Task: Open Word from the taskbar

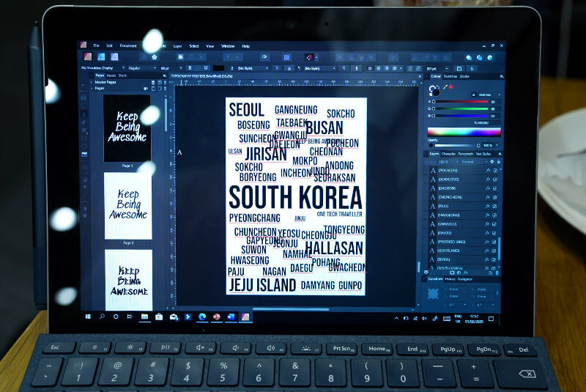Action: (x=231, y=317)
